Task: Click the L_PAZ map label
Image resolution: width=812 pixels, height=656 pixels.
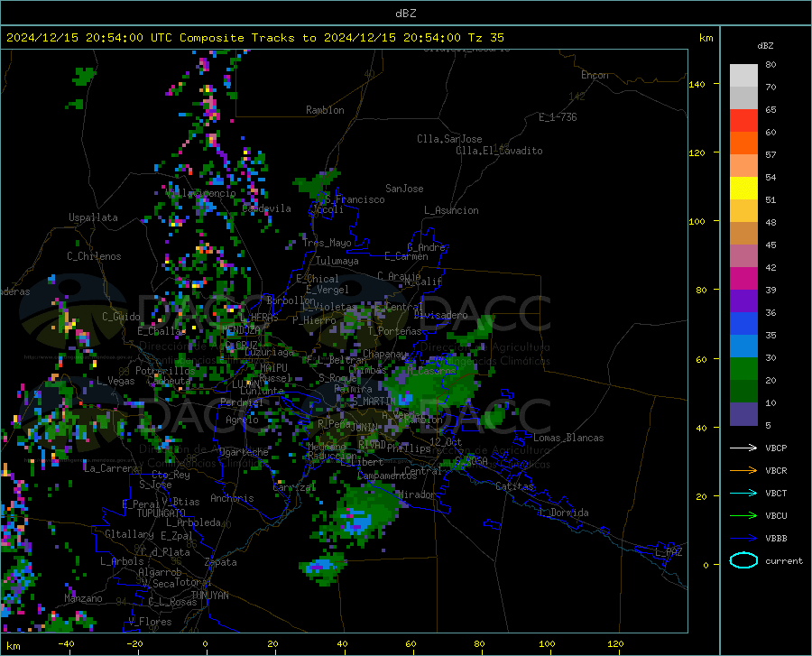Action: pos(669,552)
